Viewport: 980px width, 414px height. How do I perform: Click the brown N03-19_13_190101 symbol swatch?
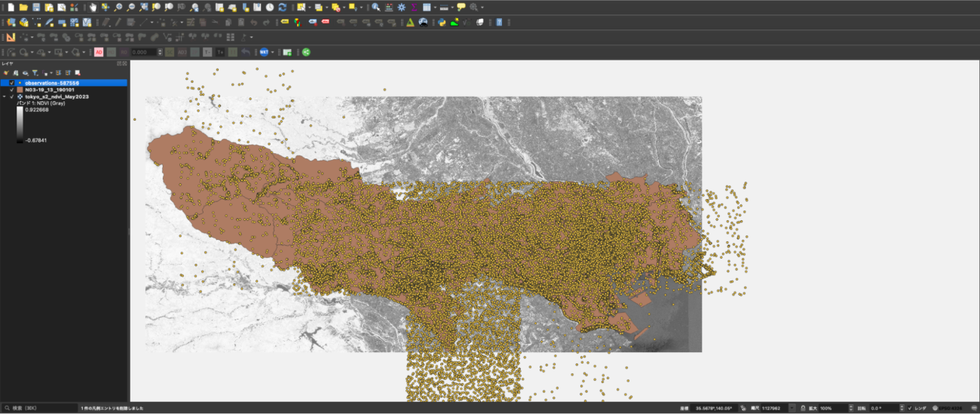click(20, 90)
